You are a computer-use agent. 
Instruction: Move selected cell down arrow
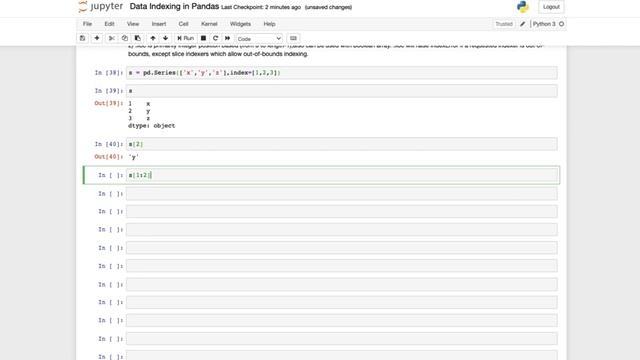tap(165, 38)
